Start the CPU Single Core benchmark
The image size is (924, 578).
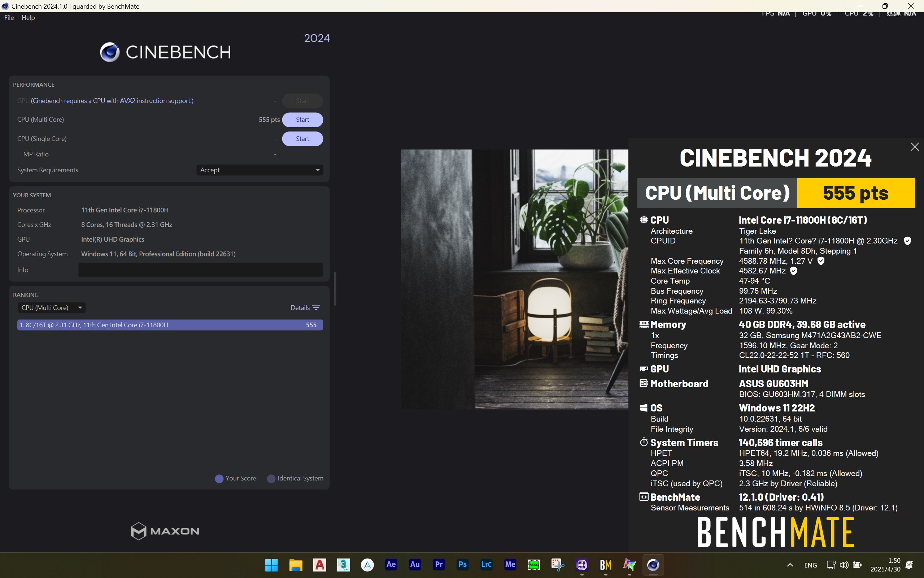[302, 139]
